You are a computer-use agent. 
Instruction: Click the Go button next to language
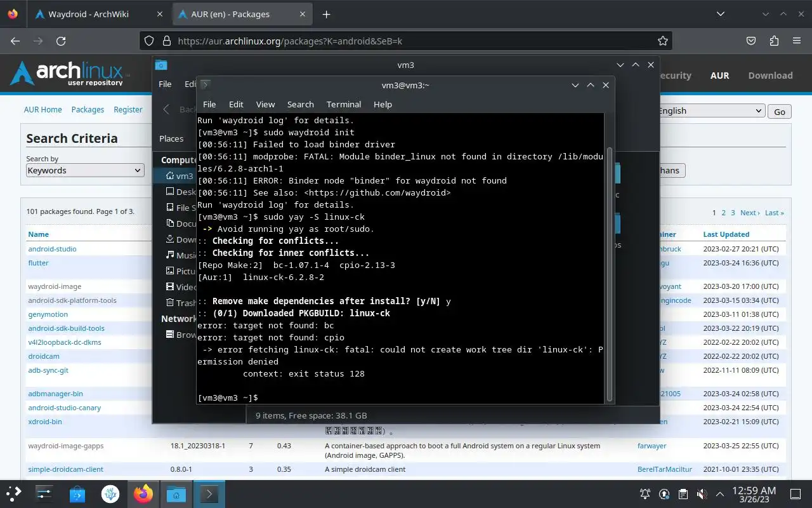pyautogui.click(x=780, y=111)
